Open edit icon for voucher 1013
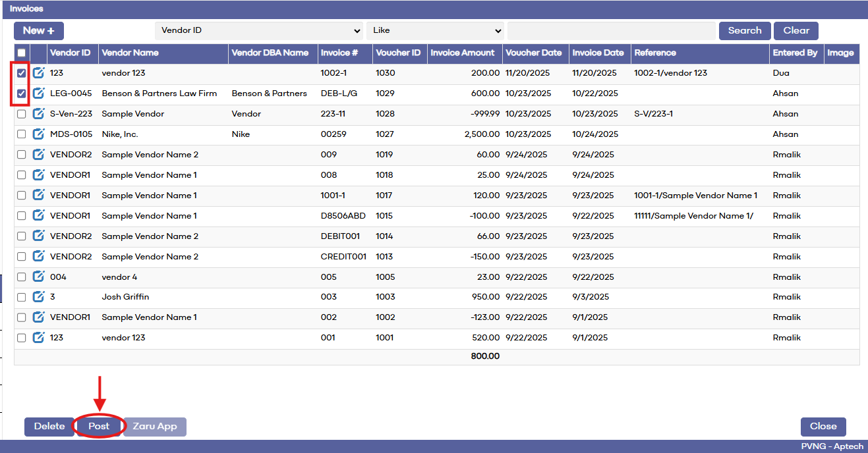 tap(39, 257)
